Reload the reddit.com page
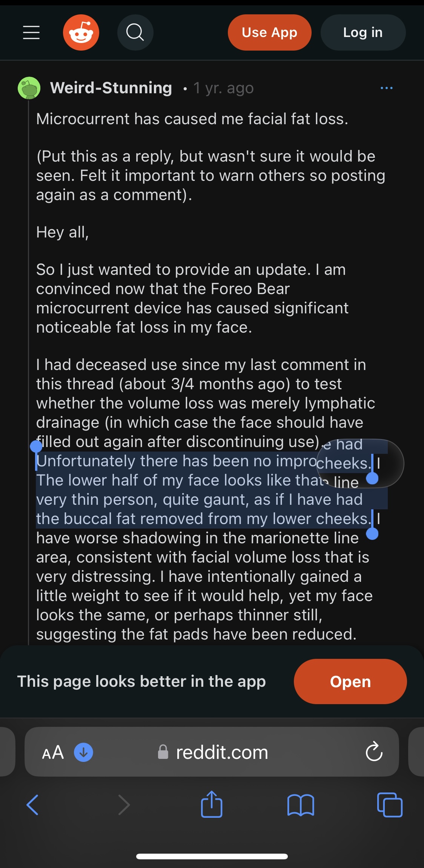The width and height of the screenshot is (424, 868). pyautogui.click(x=374, y=752)
